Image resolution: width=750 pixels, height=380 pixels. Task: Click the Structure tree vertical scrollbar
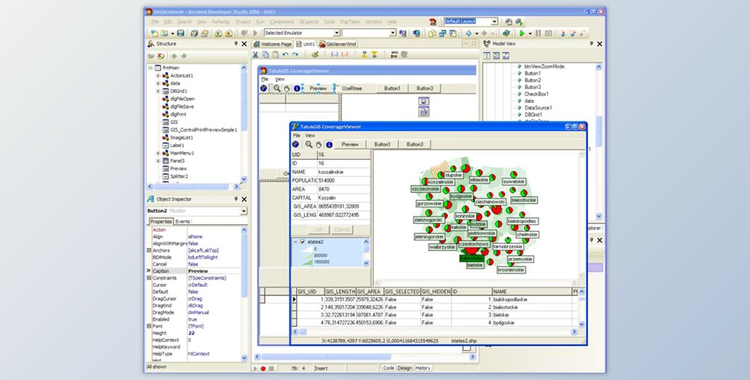click(x=243, y=123)
